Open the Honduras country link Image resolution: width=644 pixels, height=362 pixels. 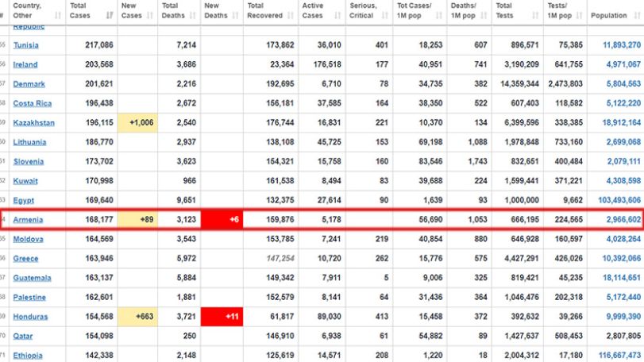point(30,317)
